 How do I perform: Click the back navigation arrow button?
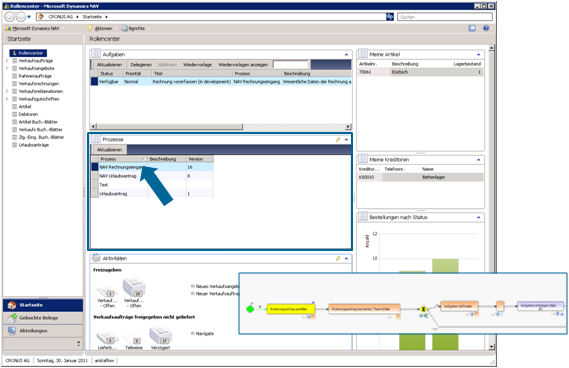[9, 17]
